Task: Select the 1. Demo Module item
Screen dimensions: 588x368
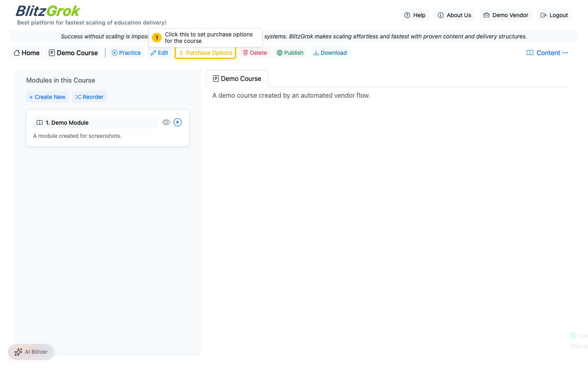Action: [95, 123]
